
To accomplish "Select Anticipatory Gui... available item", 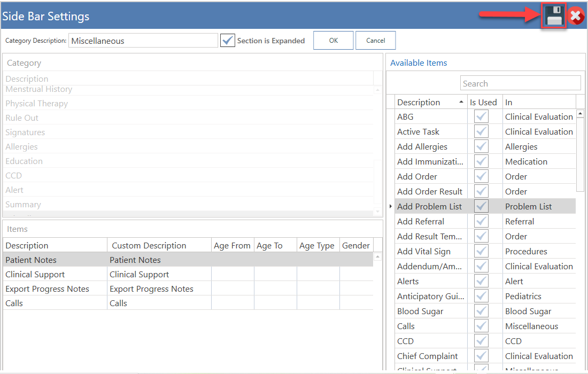I will [x=430, y=296].
